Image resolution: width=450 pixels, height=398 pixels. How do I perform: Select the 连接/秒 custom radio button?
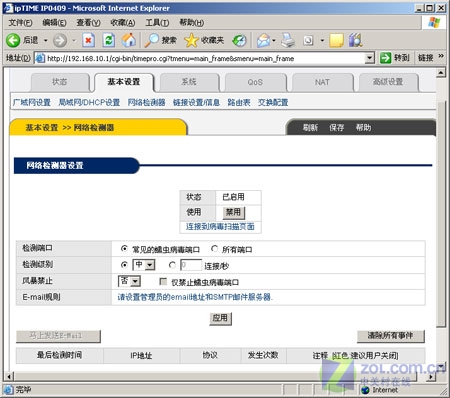pyautogui.click(x=172, y=265)
